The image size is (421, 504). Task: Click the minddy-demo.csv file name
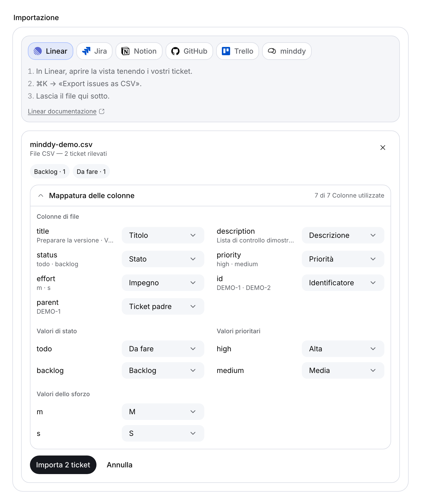tap(61, 144)
